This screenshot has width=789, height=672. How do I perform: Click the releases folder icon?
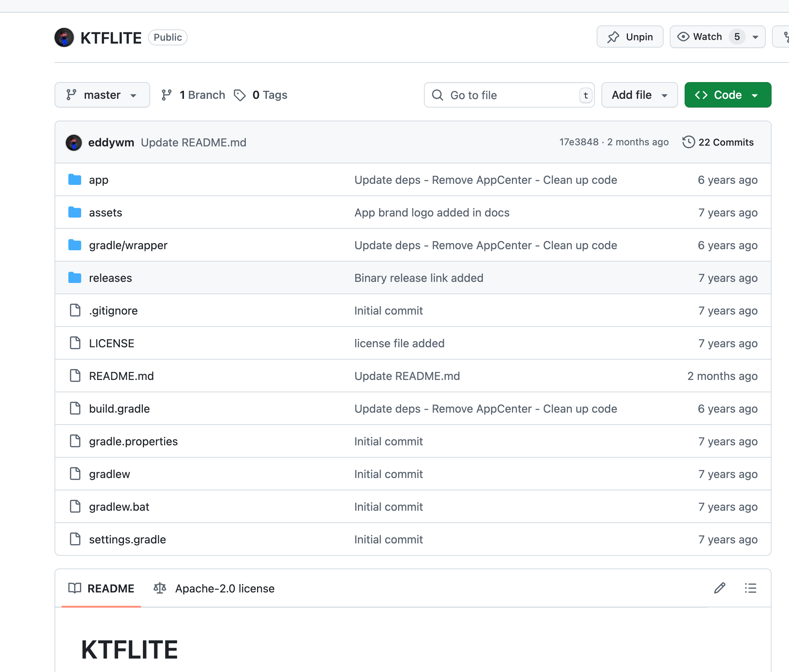pos(75,278)
